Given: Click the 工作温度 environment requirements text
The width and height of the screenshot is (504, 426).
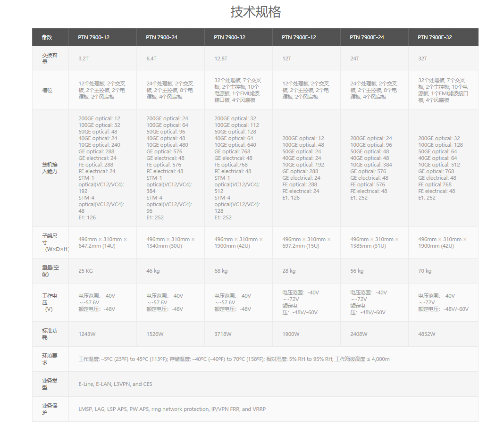Looking at the screenshot, I should tap(234, 359).
